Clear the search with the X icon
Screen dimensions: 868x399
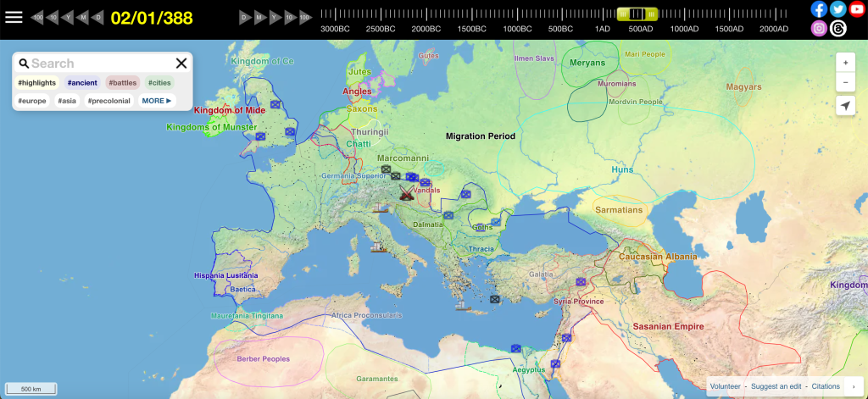[181, 64]
